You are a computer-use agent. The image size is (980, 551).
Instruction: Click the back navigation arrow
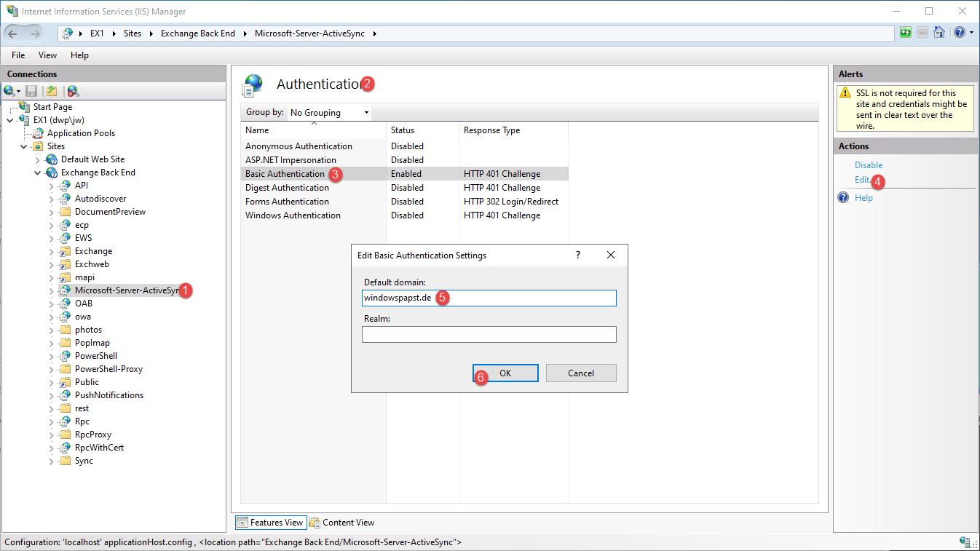[x=12, y=33]
